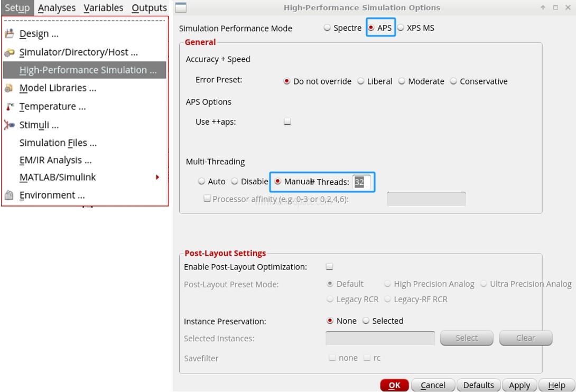This screenshot has height=392, width=576.
Task: Click the Defaults button
Action: [478, 385]
